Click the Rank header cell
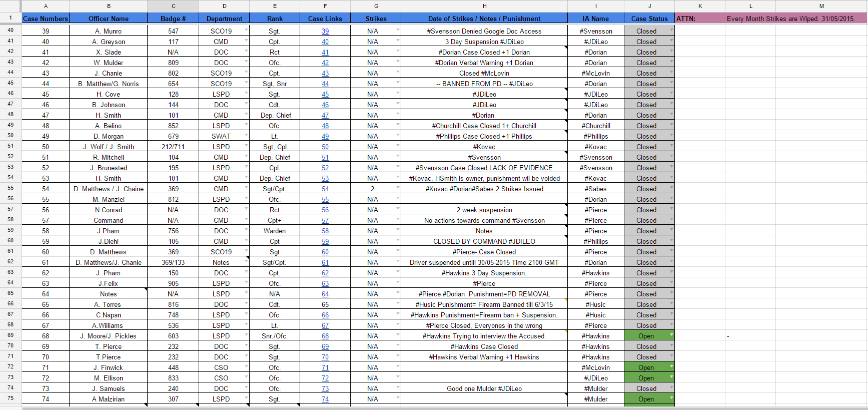This screenshot has height=410, width=868. point(275,19)
